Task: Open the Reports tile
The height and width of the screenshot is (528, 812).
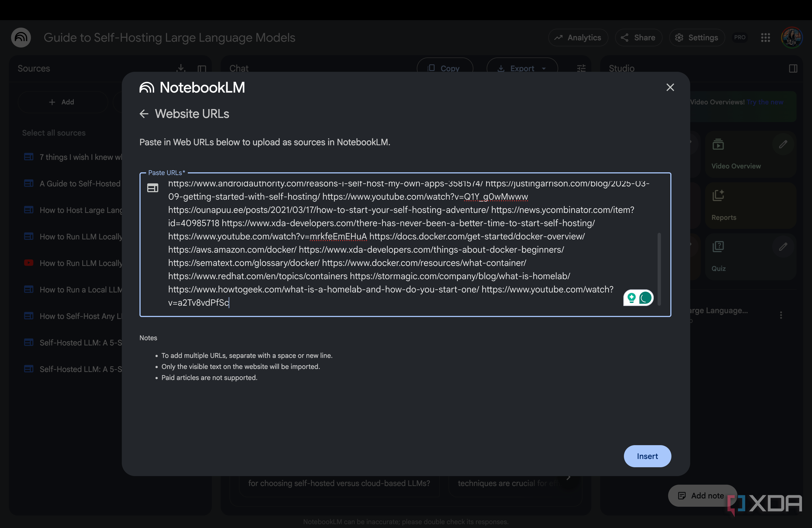Action: pos(751,205)
